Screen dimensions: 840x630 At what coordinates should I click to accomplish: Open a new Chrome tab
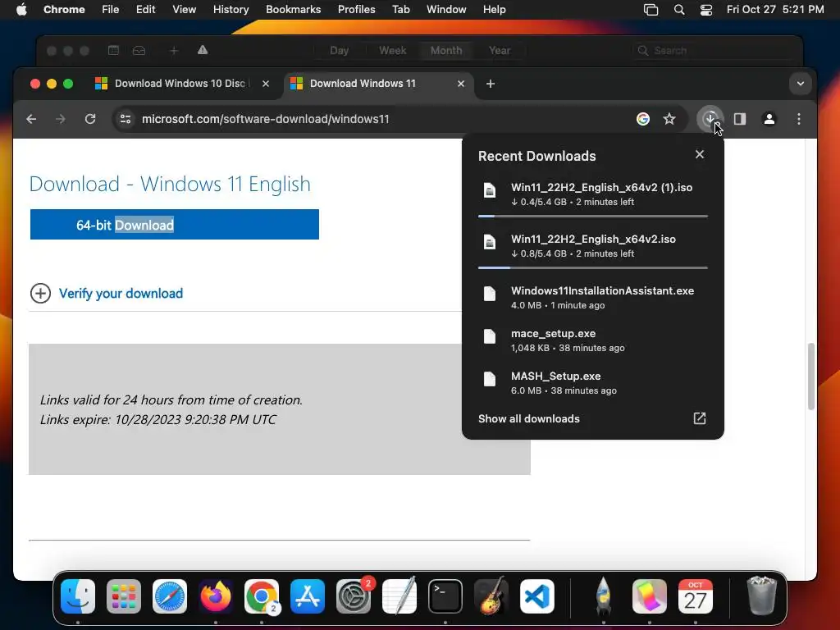pos(491,84)
